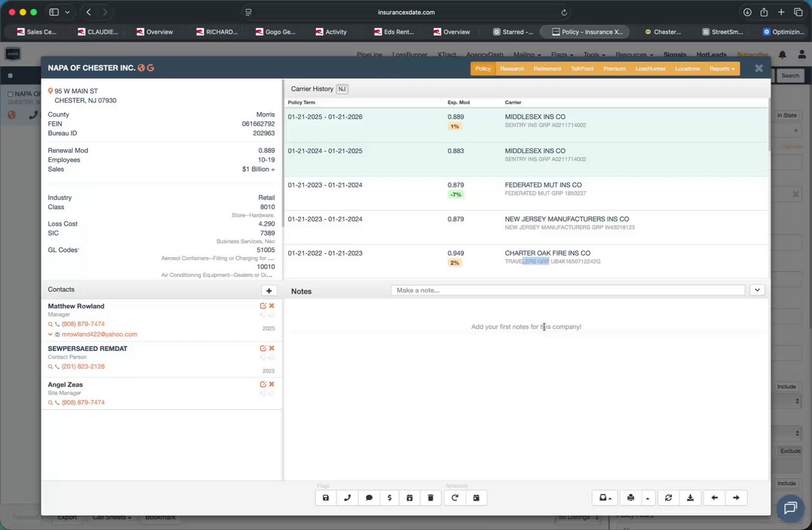Delete the SEWPERSAEED REMDAT contact
Image resolution: width=812 pixels, height=530 pixels.
[272, 348]
